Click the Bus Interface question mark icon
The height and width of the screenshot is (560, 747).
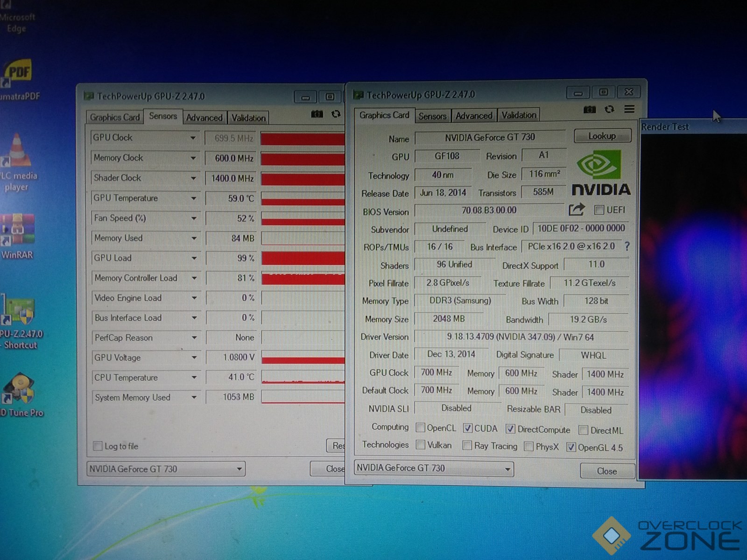(627, 246)
